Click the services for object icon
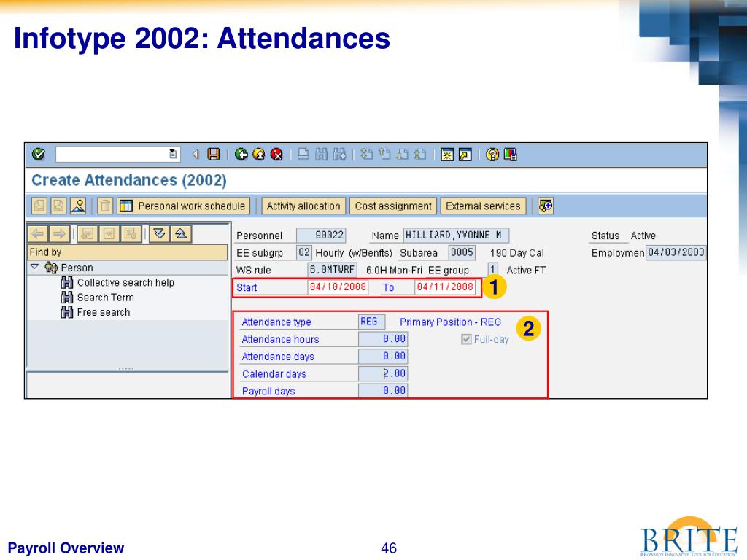The image size is (747, 560). (x=546, y=206)
